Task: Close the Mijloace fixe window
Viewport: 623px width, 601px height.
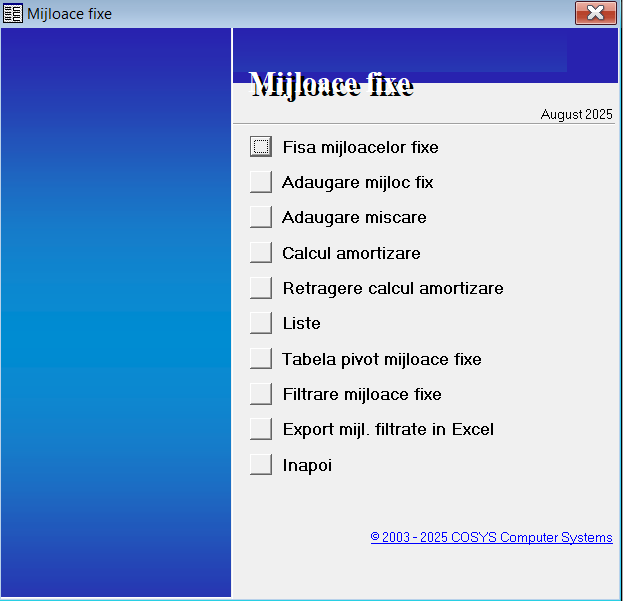Action: (595, 13)
